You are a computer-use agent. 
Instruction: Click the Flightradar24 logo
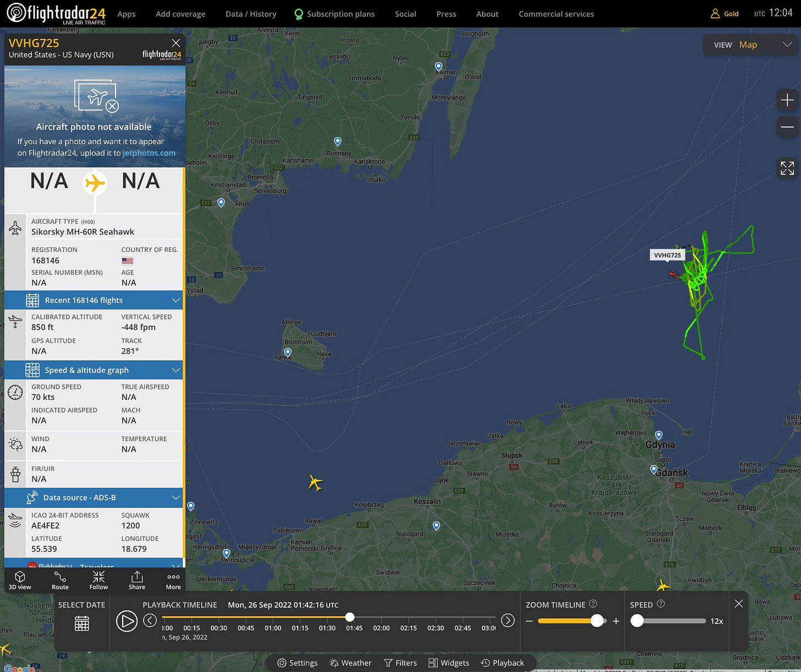56,14
